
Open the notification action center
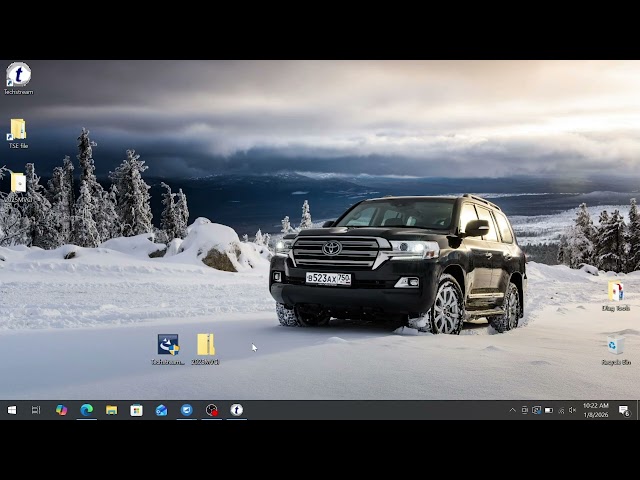(x=624, y=410)
